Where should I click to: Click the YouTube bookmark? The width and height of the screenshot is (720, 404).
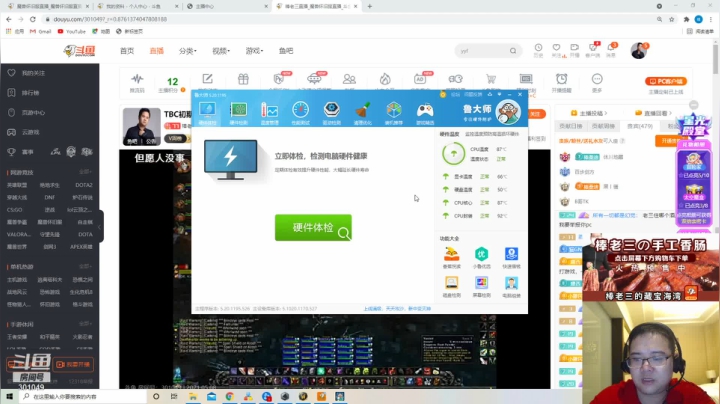click(72, 31)
